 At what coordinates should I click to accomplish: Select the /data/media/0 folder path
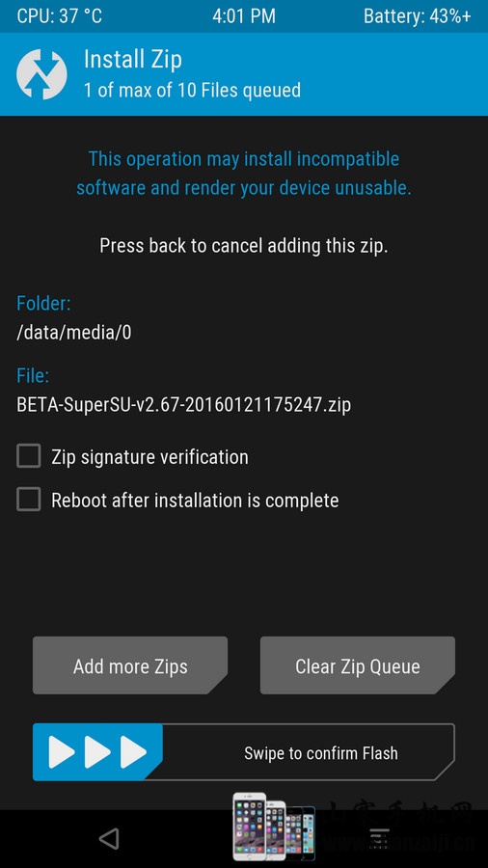click(74, 332)
